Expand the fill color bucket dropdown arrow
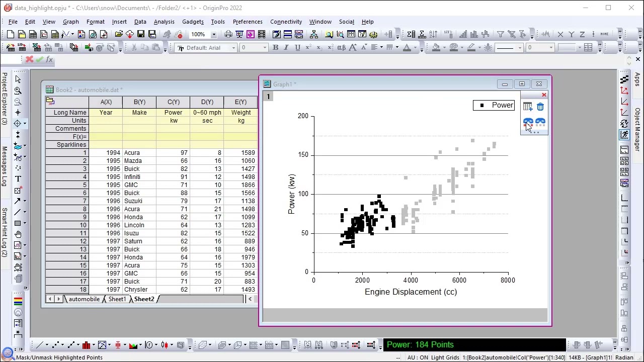The height and width of the screenshot is (362, 644). [444, 48]
